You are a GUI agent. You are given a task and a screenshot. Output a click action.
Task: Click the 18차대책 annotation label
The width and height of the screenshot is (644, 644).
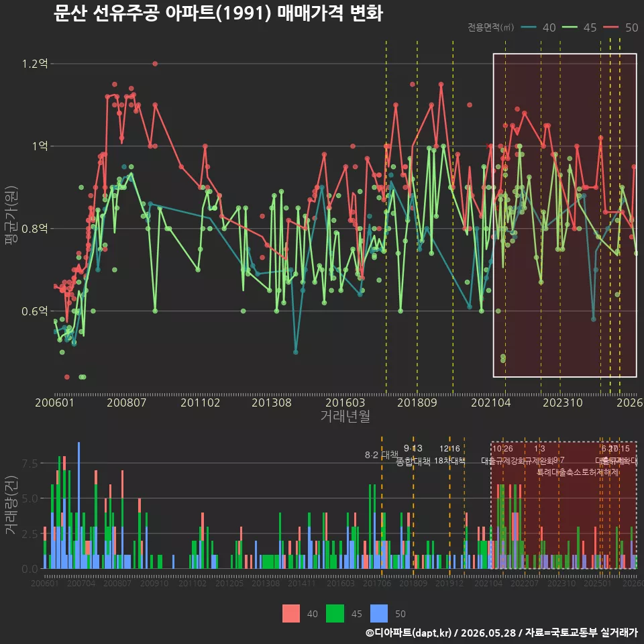click(x=449, y=461)
